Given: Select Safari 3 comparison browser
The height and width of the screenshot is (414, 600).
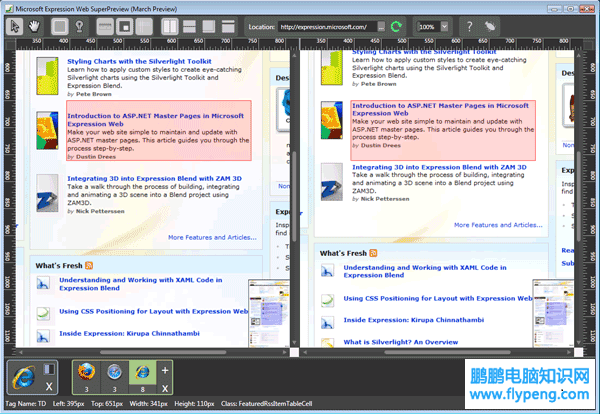Looking at the screenshot, I should (x=114, y=377).
